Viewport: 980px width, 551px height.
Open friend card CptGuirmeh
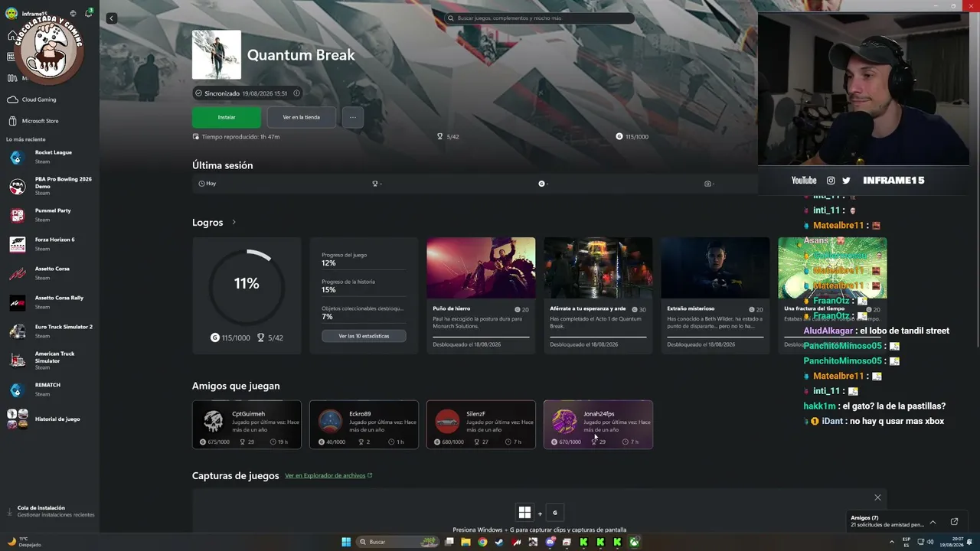[x=247, y=425]
